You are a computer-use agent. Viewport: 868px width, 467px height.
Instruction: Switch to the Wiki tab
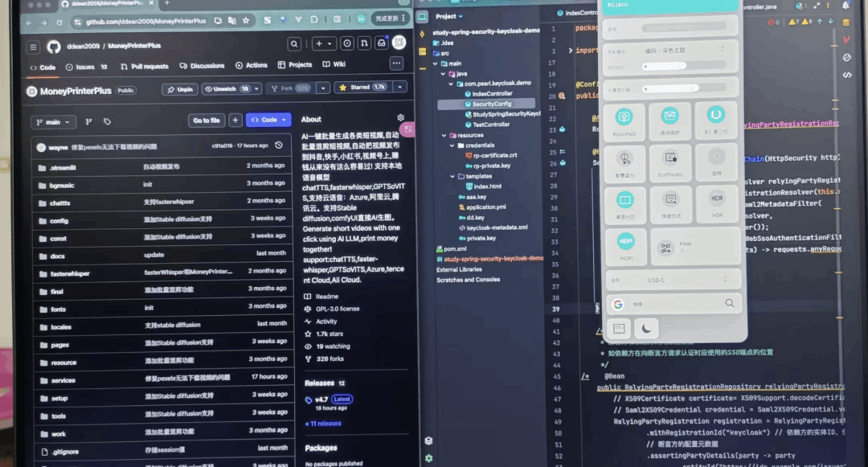pyautogui.click(x=334, y=64)
